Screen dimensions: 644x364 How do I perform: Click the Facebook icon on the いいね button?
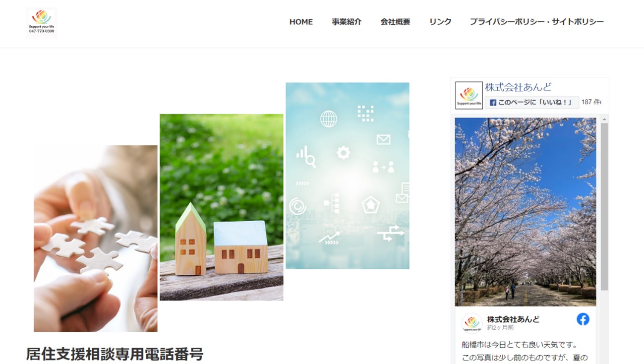point(493,103)
